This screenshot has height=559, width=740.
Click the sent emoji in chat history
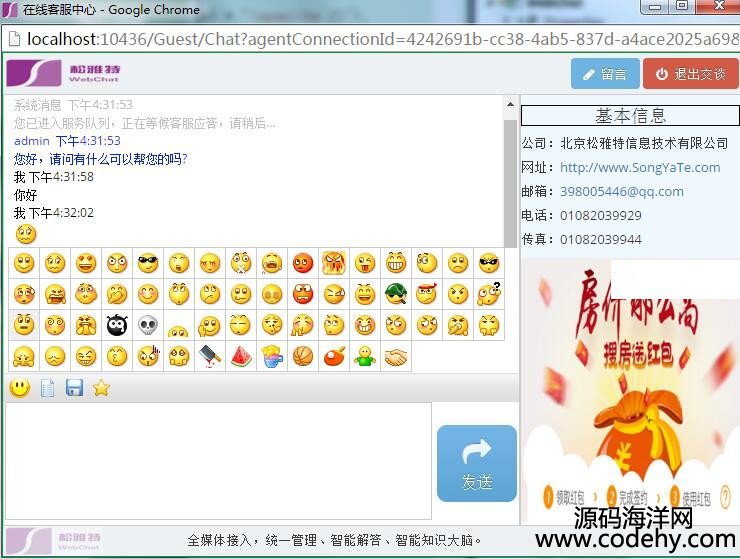pyautogui.click(x=25, y=234)
